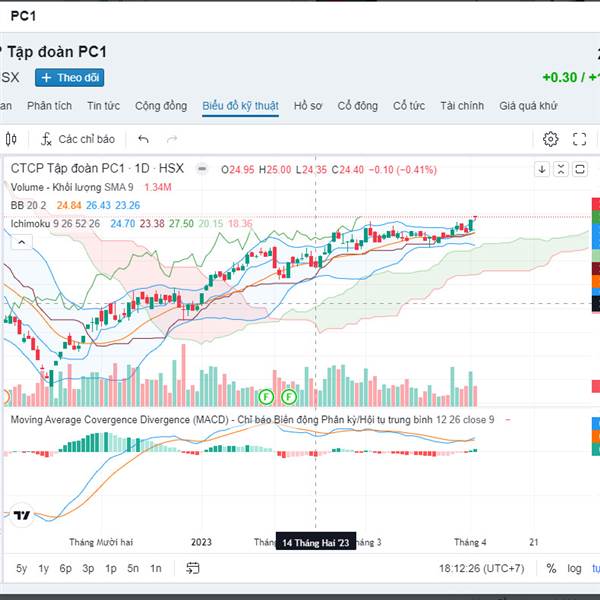Set the time range to 1p
Screen dimensions: 600x600
pos(111,568)
